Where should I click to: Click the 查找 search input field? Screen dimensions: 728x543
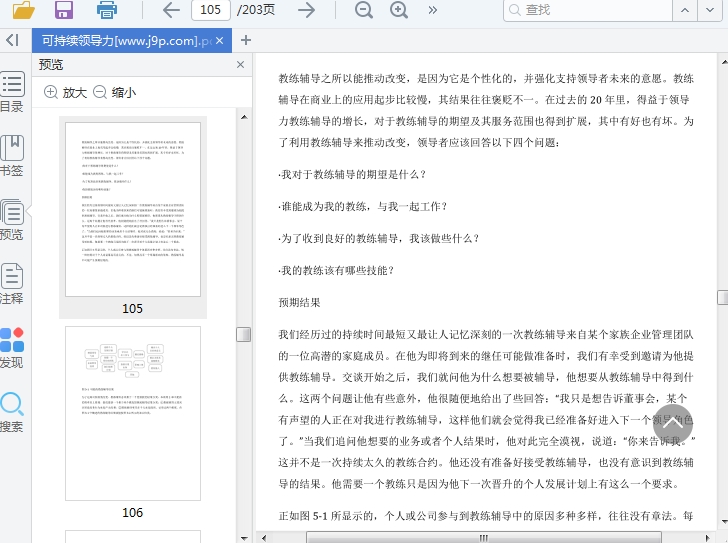588,10
